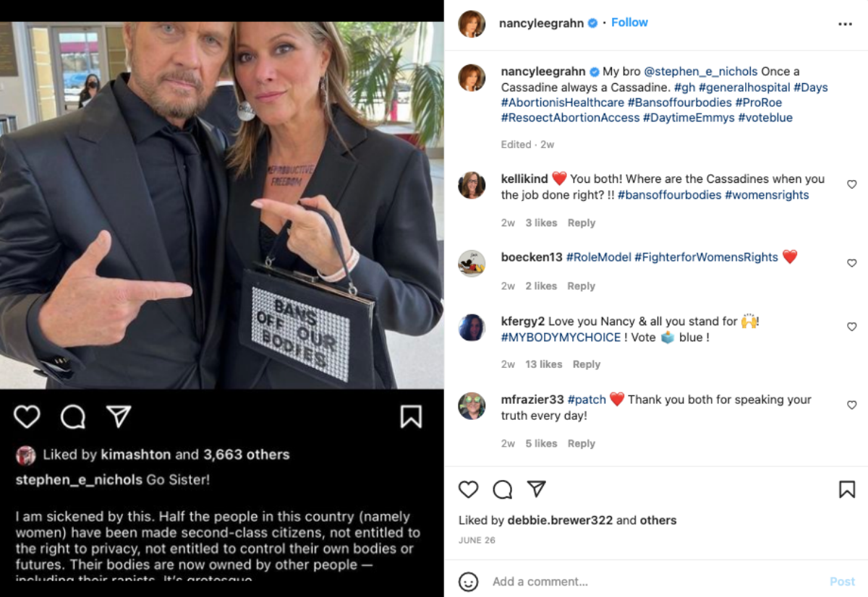Share the post using the paper plane icon
This screenshot has width=868, height=597.
pyautogui.click(x=118, y=416)
